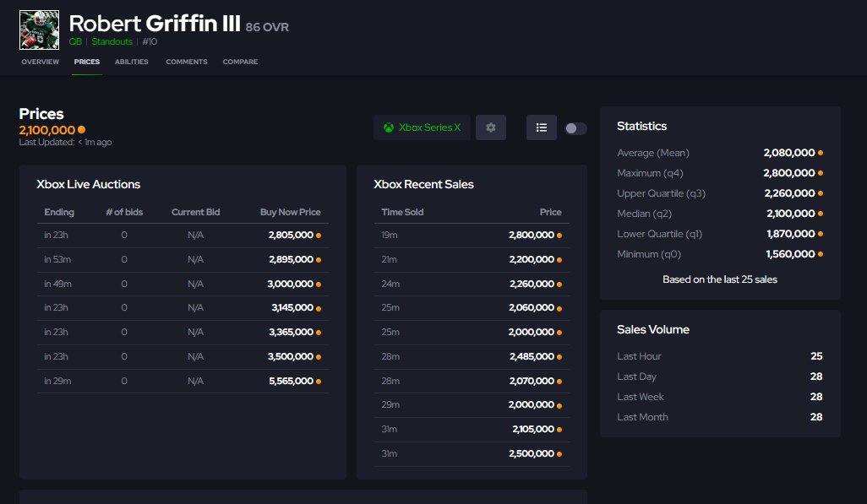This screenshot has width=867, height=504.
Task: Click the 2,500,000 recent sale price
Action: pyautogui.click(x=532, y=453)
